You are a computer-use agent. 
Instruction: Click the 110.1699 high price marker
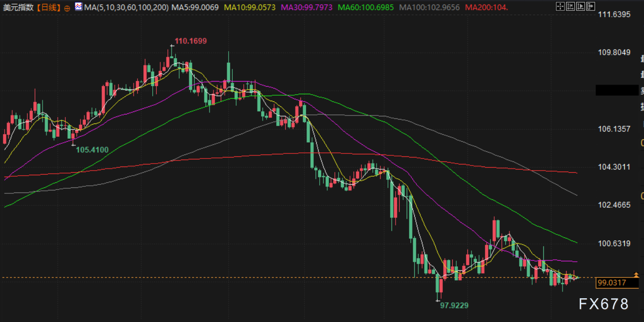click(191, 41)
